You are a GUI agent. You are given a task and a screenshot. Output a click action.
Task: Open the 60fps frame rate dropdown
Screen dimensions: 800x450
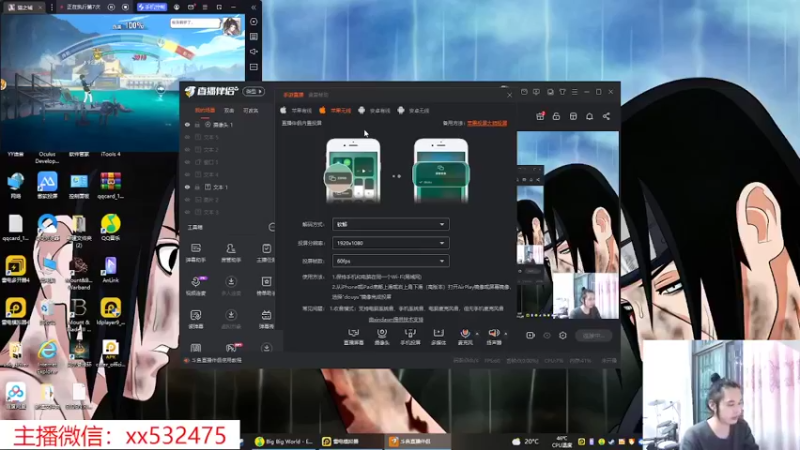(x=390, y=261)
